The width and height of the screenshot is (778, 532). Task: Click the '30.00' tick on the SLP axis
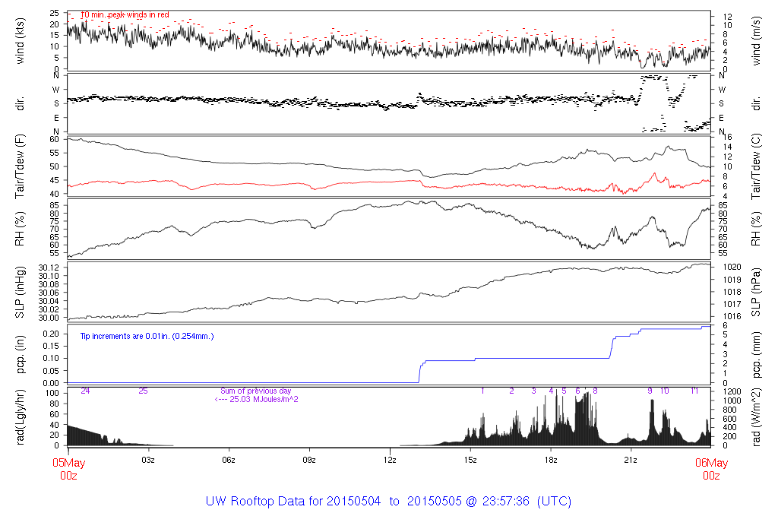click(x=49, y=318)
